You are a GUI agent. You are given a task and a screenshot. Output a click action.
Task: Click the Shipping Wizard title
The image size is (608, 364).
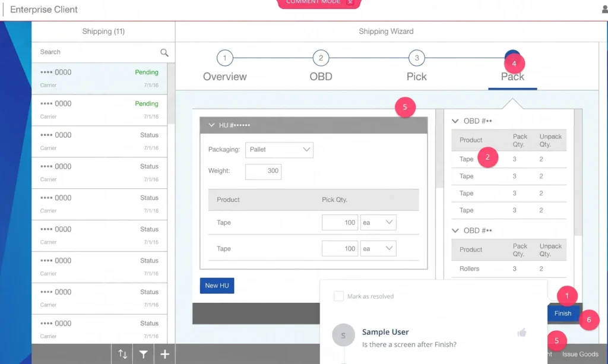point(386,31)
